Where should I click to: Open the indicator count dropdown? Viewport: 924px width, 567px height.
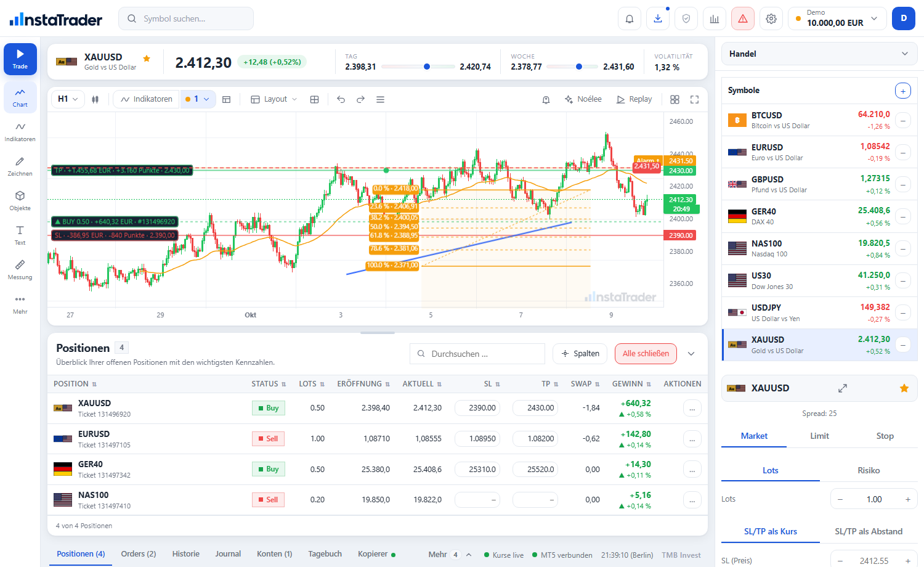198,99
